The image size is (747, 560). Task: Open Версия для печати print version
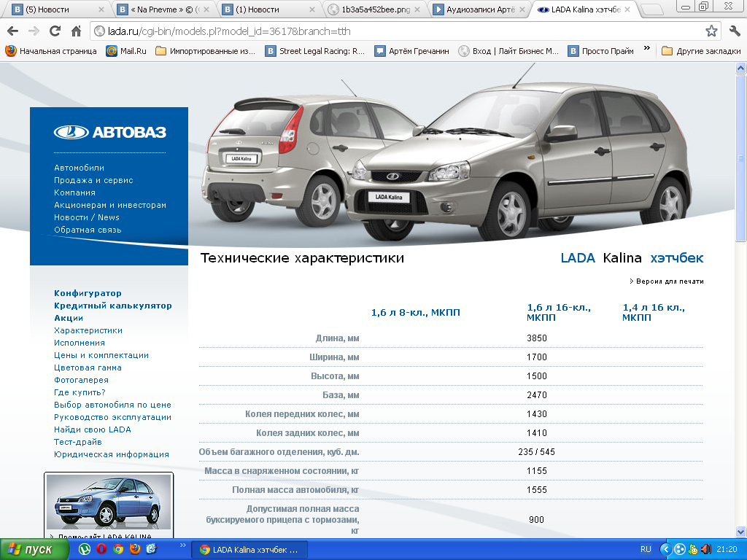667,281
